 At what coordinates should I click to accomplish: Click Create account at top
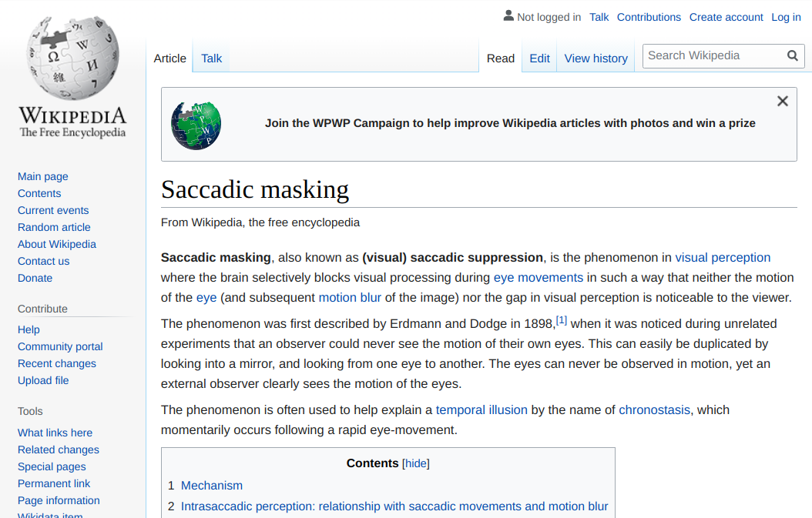point(726,17)
